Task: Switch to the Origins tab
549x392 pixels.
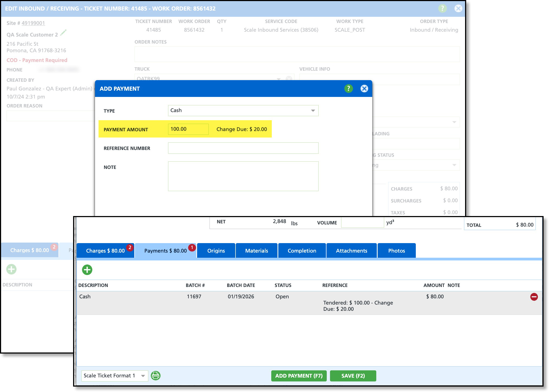Action: pyautogui.click(x=216, y=251)
